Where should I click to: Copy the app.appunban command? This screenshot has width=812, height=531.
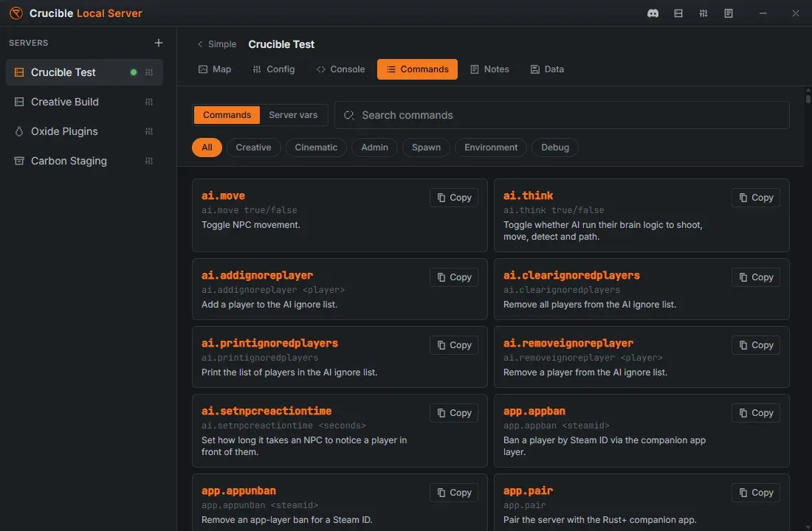point(454,493)
